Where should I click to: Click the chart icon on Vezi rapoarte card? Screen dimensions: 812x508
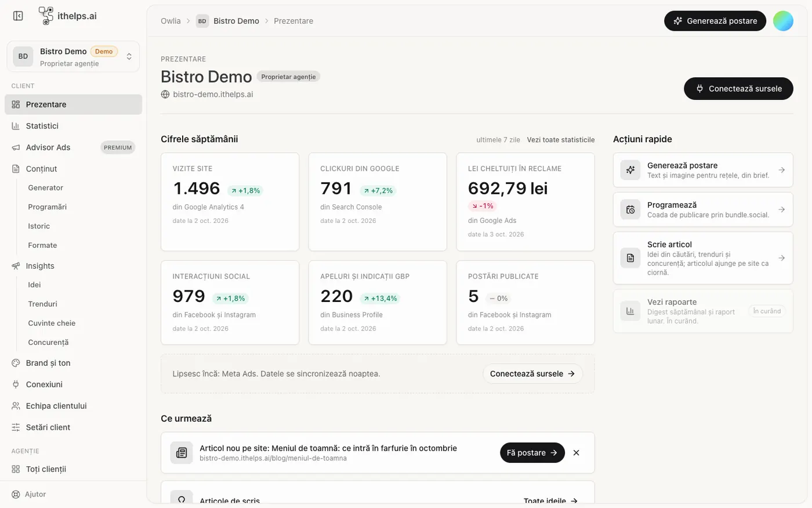pyautogui.click(x=630, y=311)
